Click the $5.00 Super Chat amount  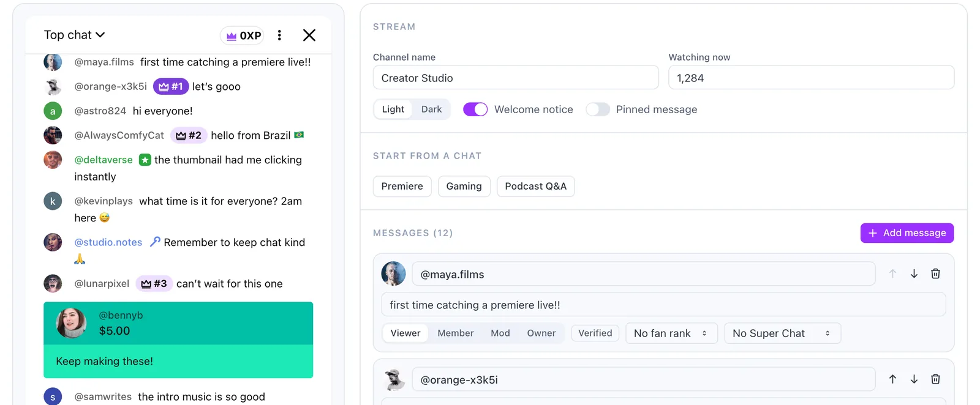(115, 331)
